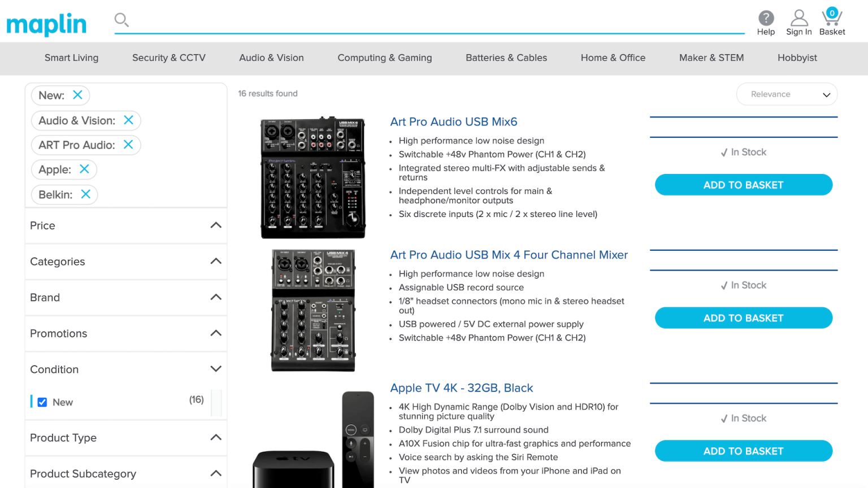The height and width of the screenshot is (488, 868).
Task: Add Art Pro Audio USB Mix6 to basket
Action: [743, 185]
